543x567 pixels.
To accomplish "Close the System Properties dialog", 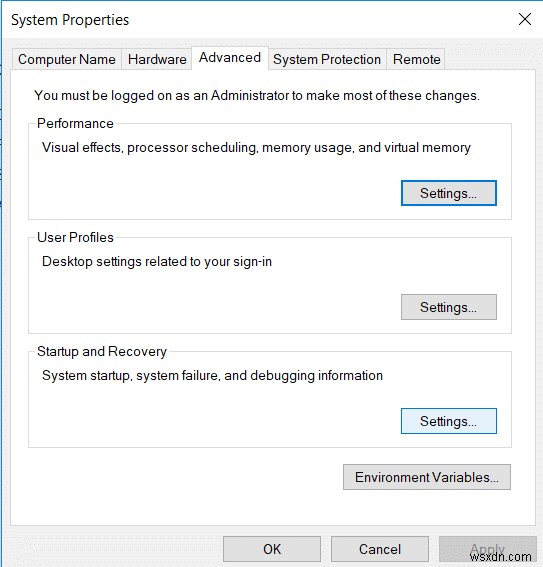I will coord(525,19).
